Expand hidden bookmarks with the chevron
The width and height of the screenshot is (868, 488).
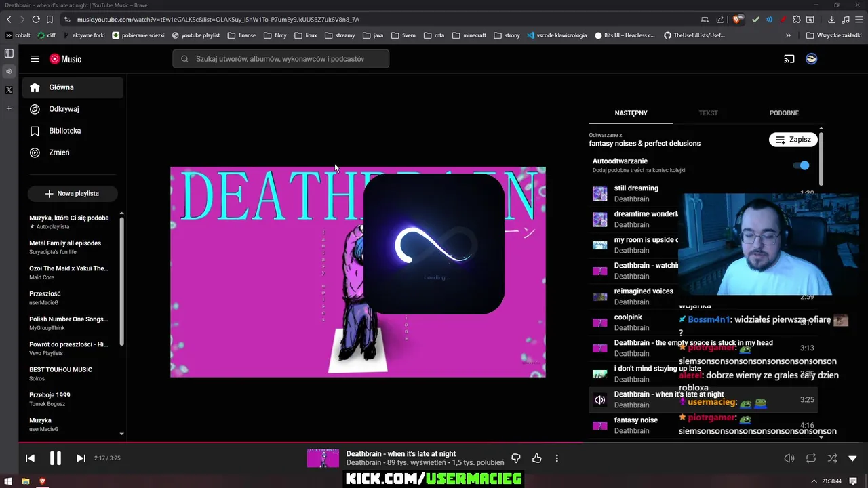click(788, 35)
